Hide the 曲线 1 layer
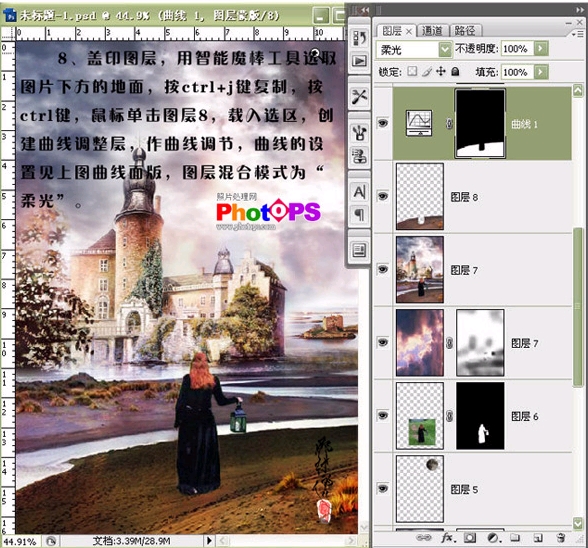The width and height of the screenshot is (588, 548). click(382, 123)
